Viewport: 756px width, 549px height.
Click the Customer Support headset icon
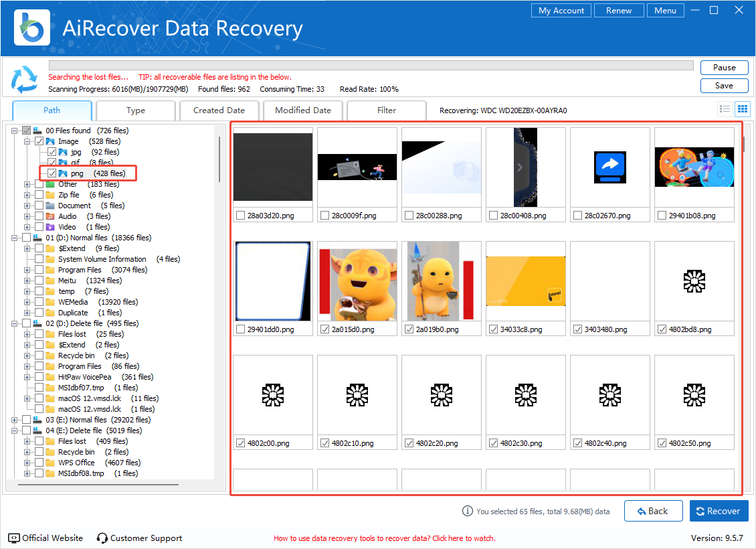pyautogui.click(x=102, y=538)
